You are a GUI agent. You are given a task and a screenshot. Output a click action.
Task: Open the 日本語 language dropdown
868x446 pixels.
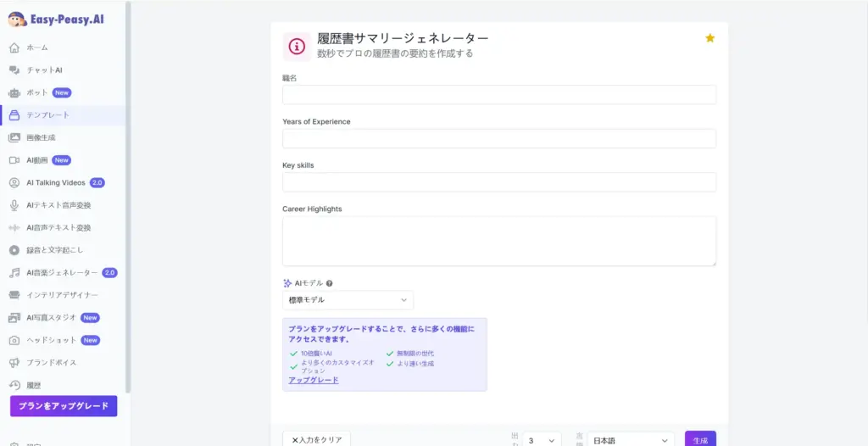(631, 440)
